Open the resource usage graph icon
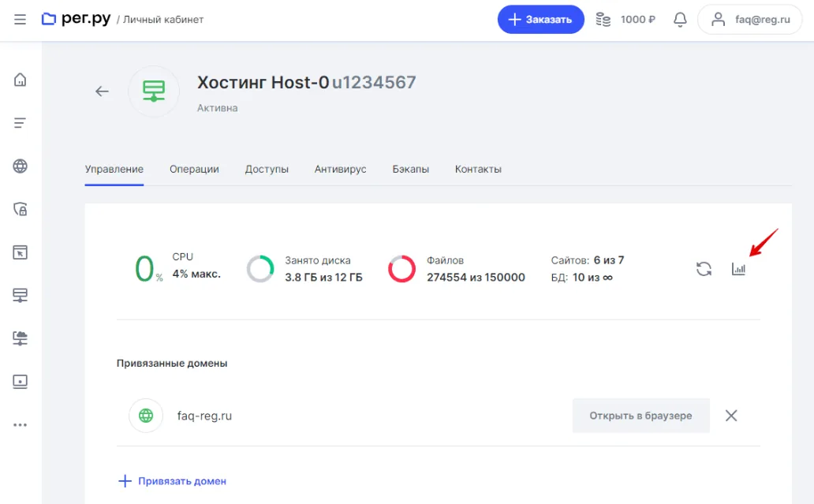This screenshot has width=814, height=504. [738, 268]
